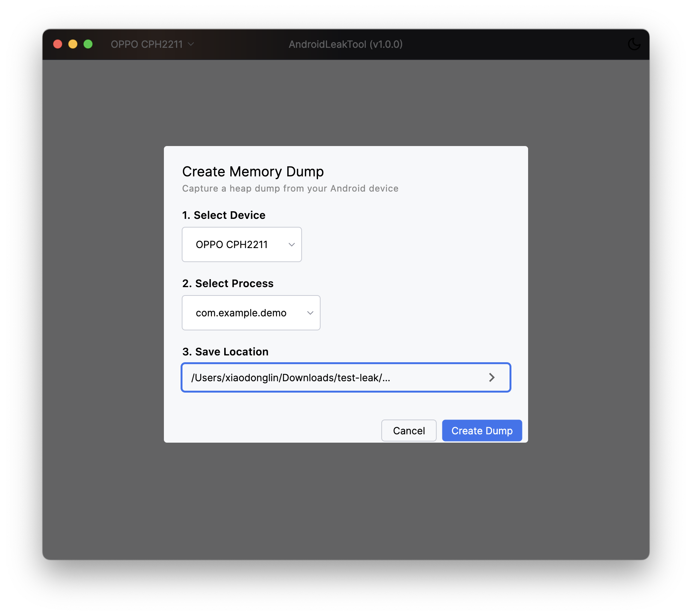Open the Select Device dropdown
The width and height of the screenshot is (692, 616).
[242, 245]
